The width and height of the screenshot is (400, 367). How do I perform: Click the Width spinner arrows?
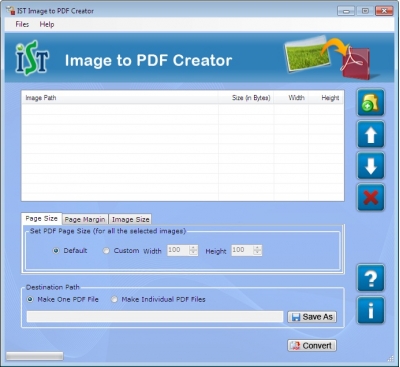pos(193,250)
